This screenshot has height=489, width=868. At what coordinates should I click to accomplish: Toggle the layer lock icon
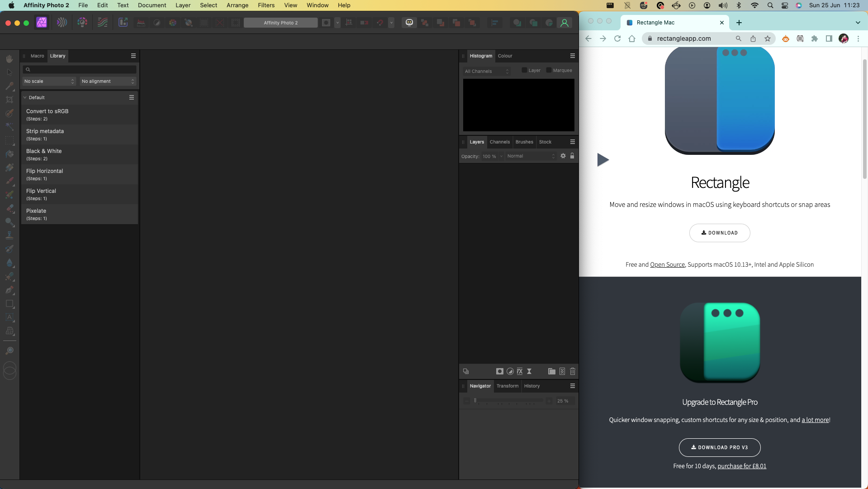tap(572, 156)
